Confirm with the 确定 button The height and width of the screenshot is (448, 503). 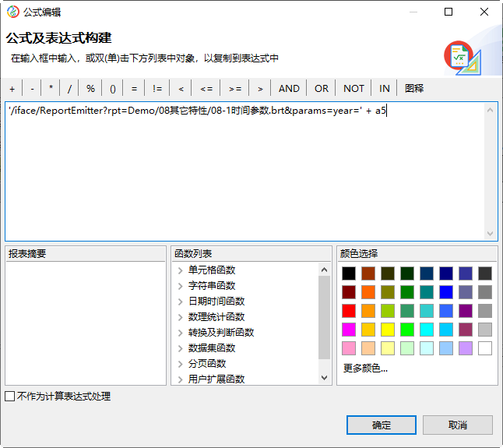tap(382, 425)
